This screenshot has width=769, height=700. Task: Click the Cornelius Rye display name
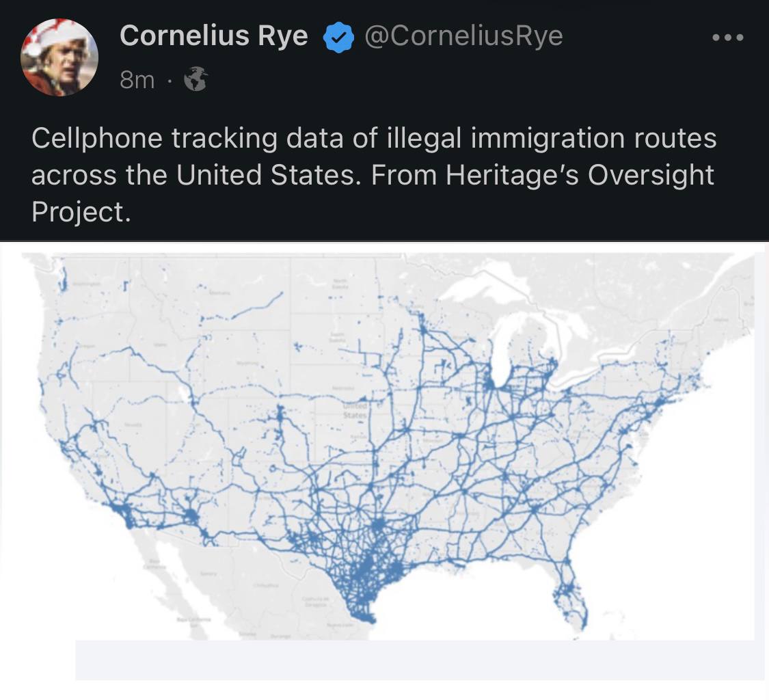click(x=213, y=36)
